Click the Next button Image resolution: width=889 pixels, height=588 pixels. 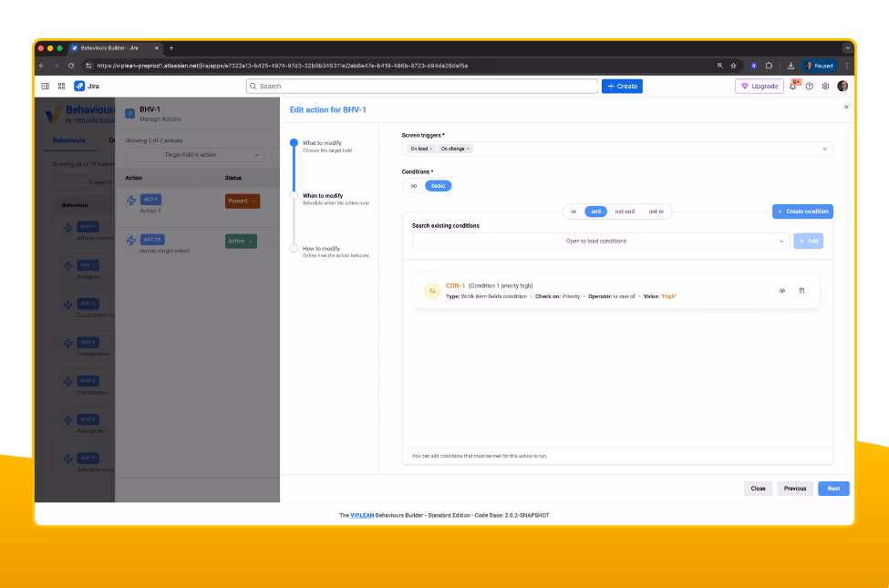pyautogui.click(x=833, y=489)
